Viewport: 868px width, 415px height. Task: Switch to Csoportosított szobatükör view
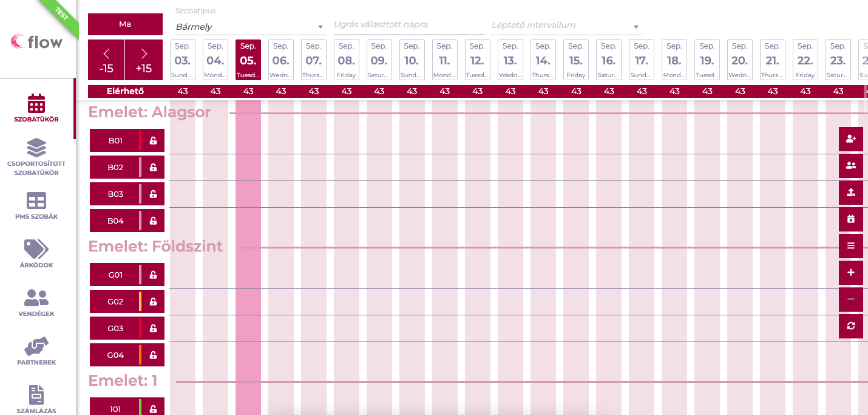coord(36,157)
